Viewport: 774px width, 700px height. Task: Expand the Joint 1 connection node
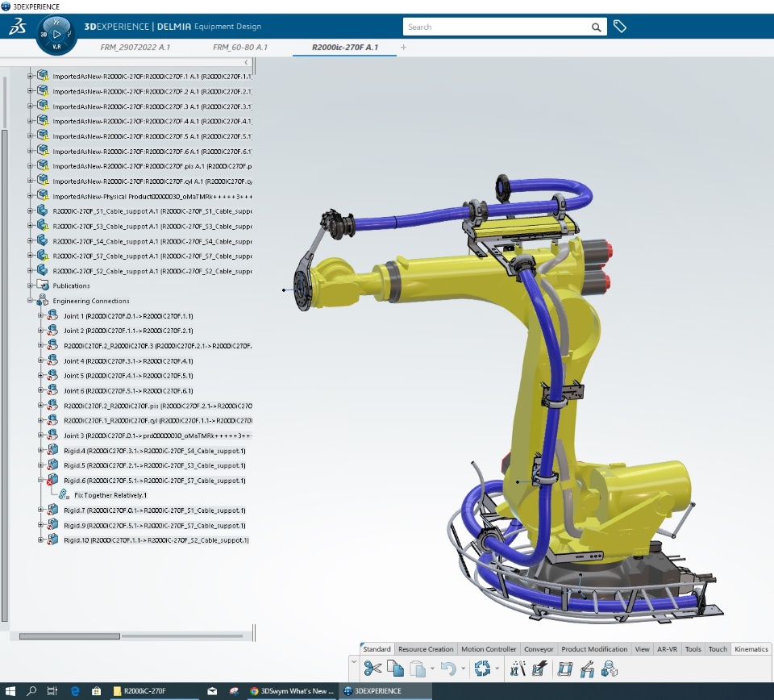[x=41, y=315]
